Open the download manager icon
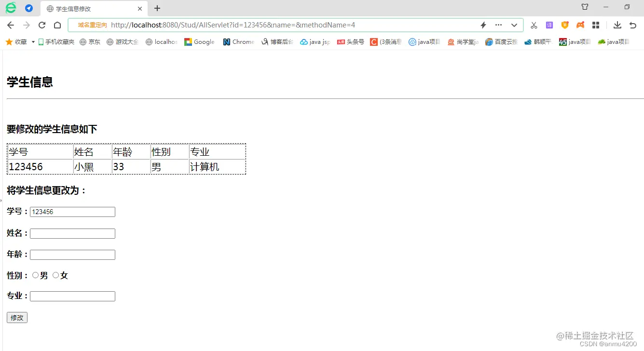 tap(617, 25)
